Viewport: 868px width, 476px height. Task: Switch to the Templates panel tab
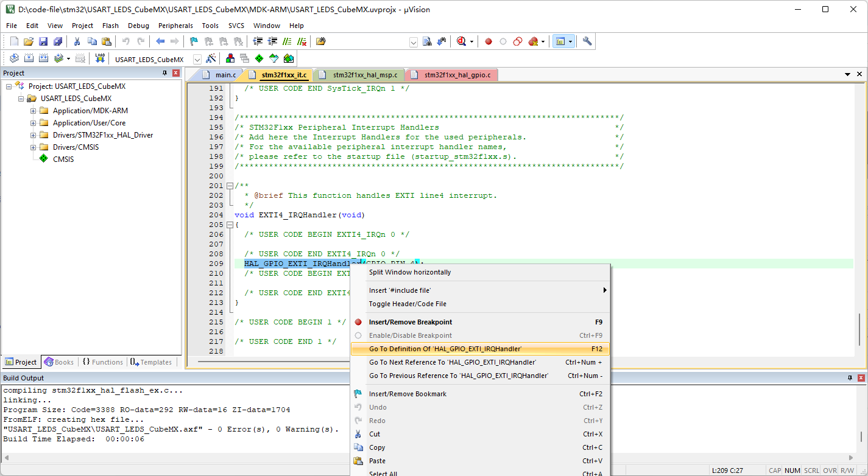[150, 362]
